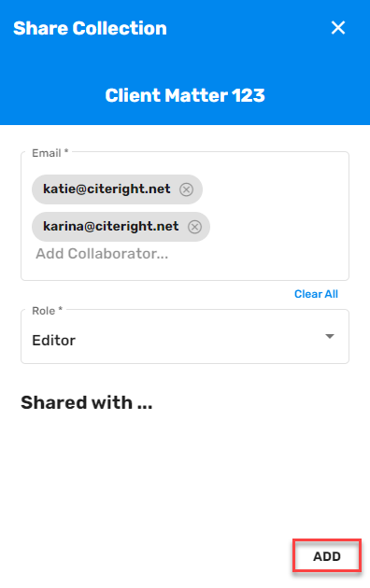The width and height of the screenshot is (370, 588).
Task: Select the katie@citeright.net email chip
Action: (117, 189)
